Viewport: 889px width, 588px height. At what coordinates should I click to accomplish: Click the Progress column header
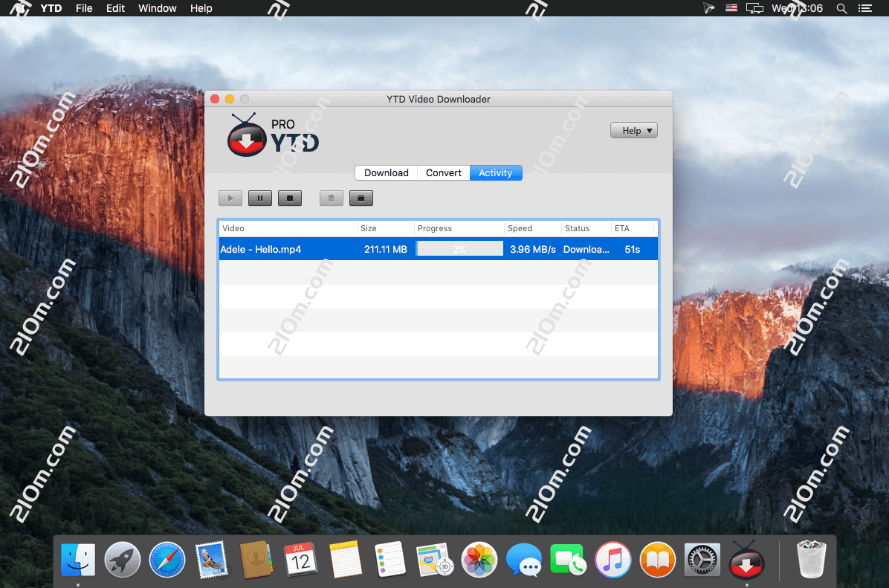(459, 228)
